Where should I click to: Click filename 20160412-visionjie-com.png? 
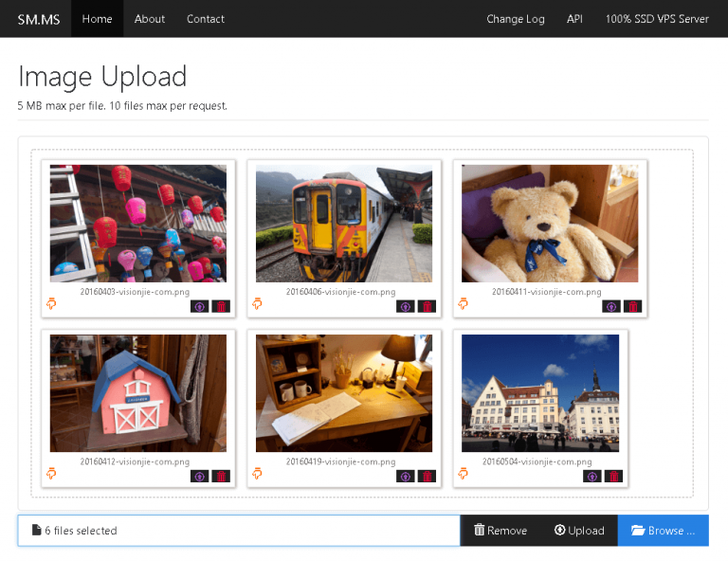coord(135,461)
